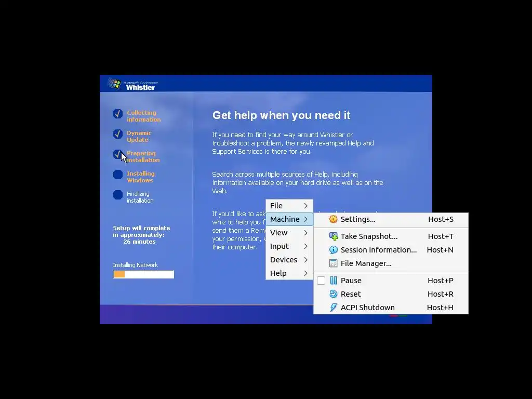Click the '26 minutes' time estimate
Viewport: 532px width, 399px height.
pyautogui.click(x=139, y=242)
